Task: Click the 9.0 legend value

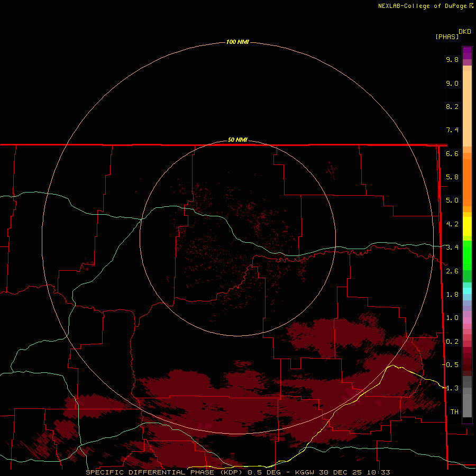Action: click(x=452, y=83)
